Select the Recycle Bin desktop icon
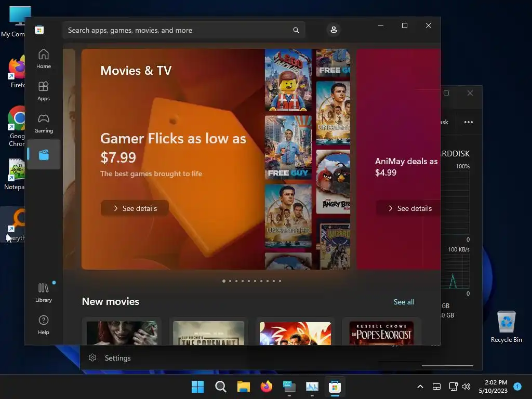 506,326
